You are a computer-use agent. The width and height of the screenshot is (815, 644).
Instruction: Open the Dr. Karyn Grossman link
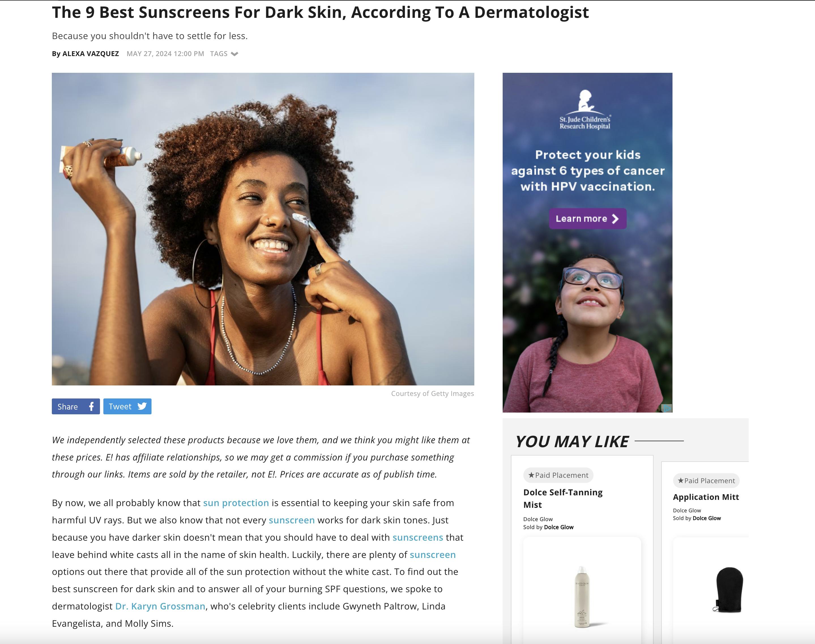pyautogui.click(x=160, y=606)
